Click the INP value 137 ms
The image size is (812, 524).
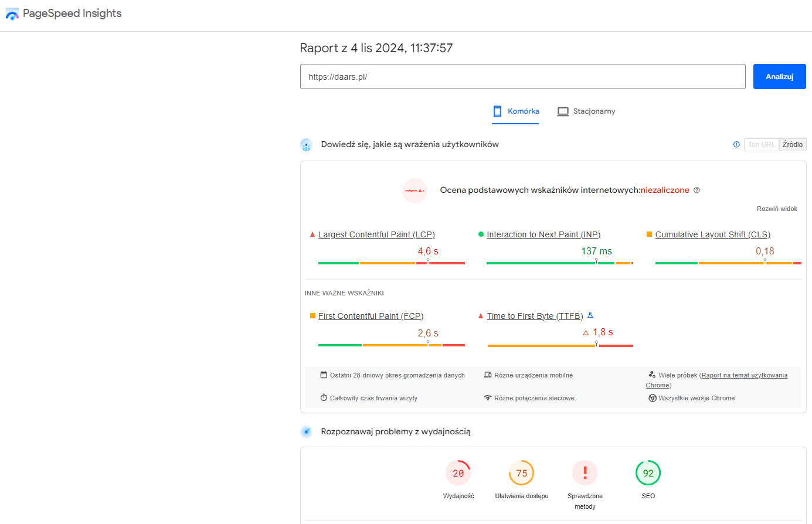point(597,251)
